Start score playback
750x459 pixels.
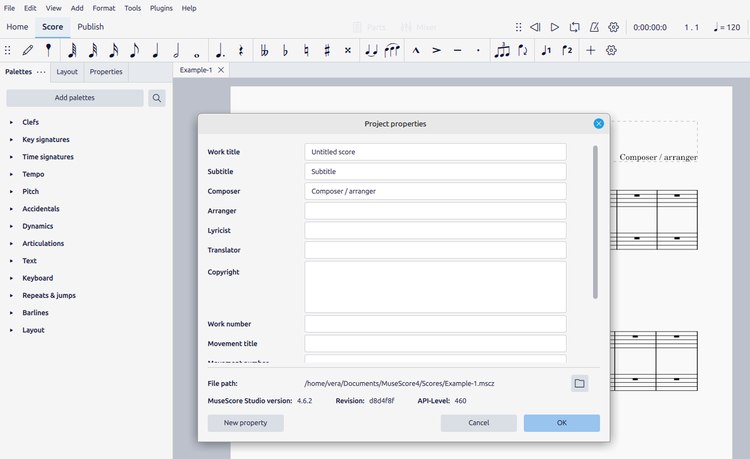pos(555,27)
